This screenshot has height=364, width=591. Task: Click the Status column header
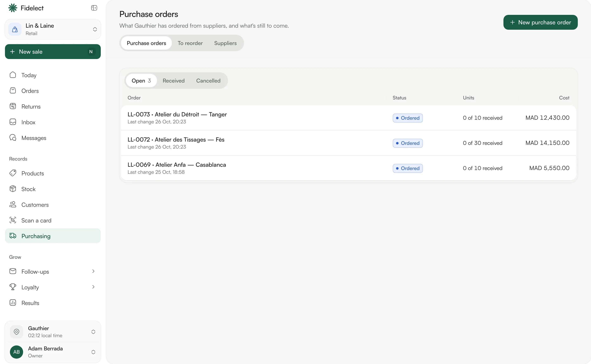coord(399,98)
